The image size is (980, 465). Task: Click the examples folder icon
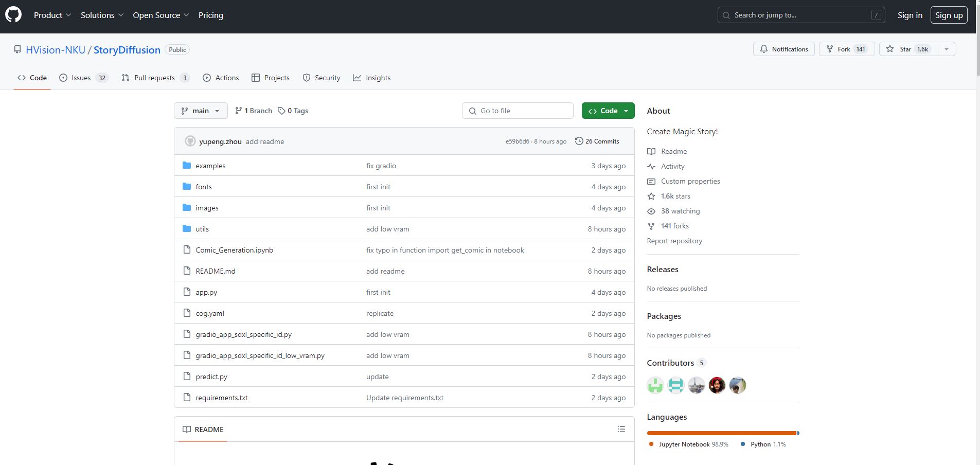coord(187,166)
